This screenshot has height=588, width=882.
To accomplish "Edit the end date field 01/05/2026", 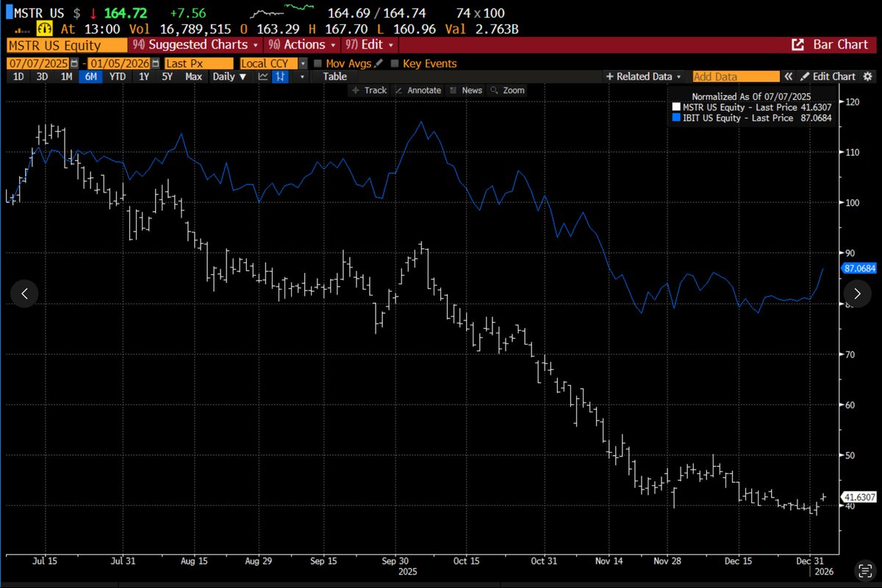I will 120,64.
